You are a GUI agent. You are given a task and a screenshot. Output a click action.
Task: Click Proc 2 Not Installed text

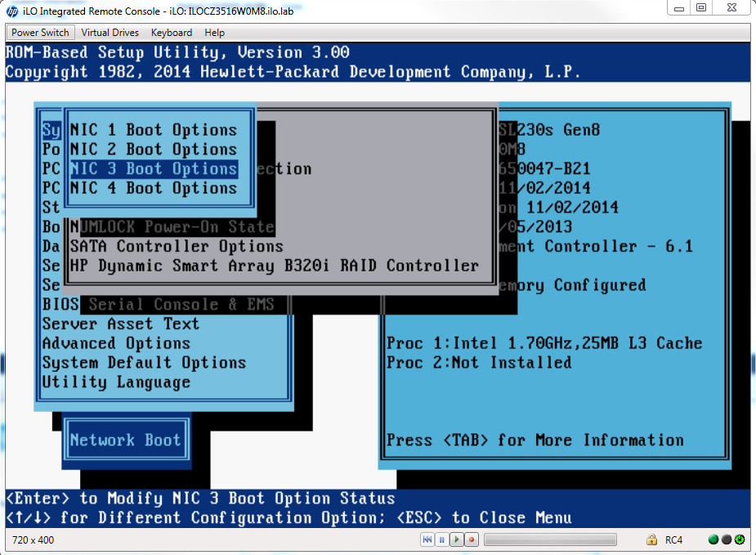(479, 363)
